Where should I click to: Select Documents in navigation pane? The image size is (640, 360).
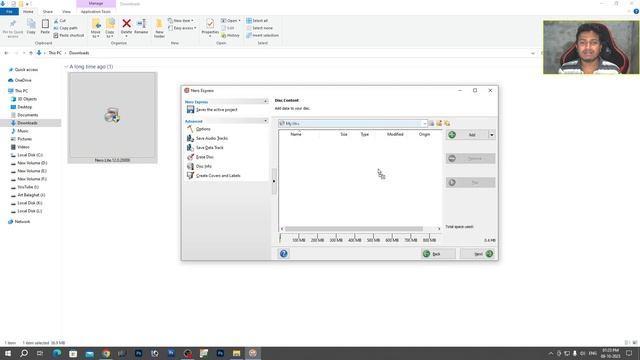point(27,115)
